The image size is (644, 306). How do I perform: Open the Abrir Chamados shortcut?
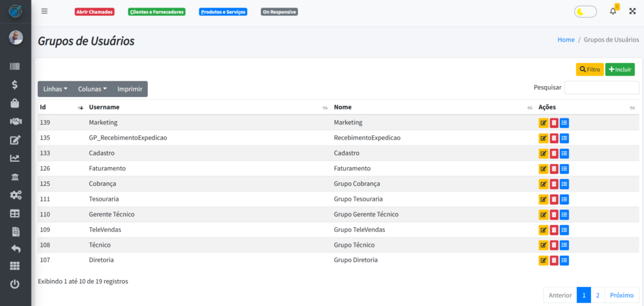(x=94, y=12)
